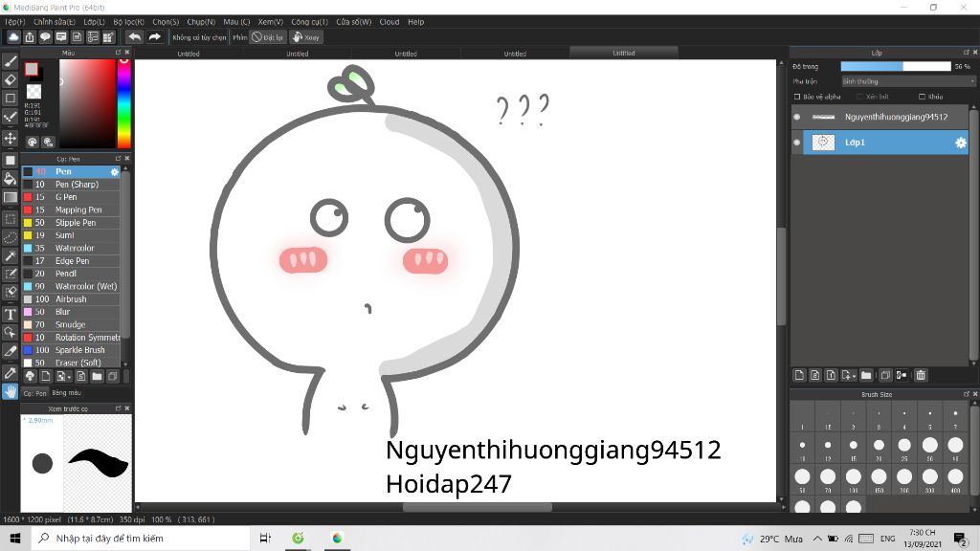Delete layer with the trash icon
The height and width of the screenshot is (551, 980).
tap(921, 375)
